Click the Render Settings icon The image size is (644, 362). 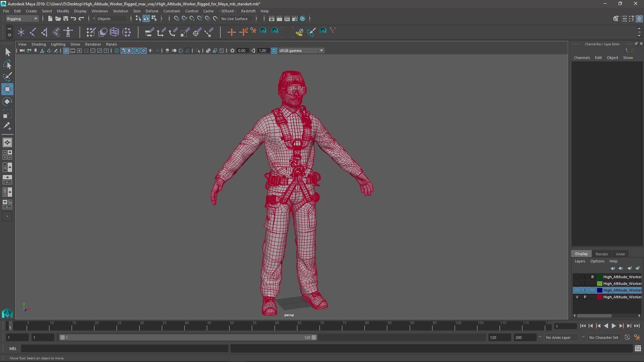295,19
